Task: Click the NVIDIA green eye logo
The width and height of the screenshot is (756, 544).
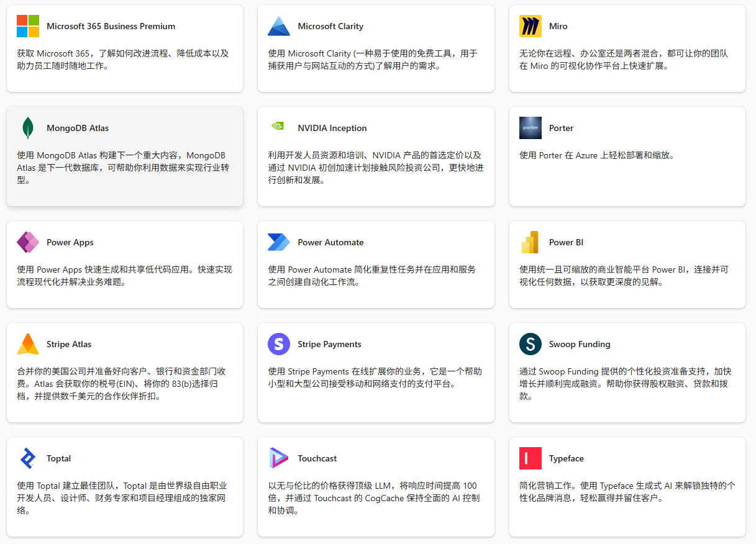Action: (278, 125)
